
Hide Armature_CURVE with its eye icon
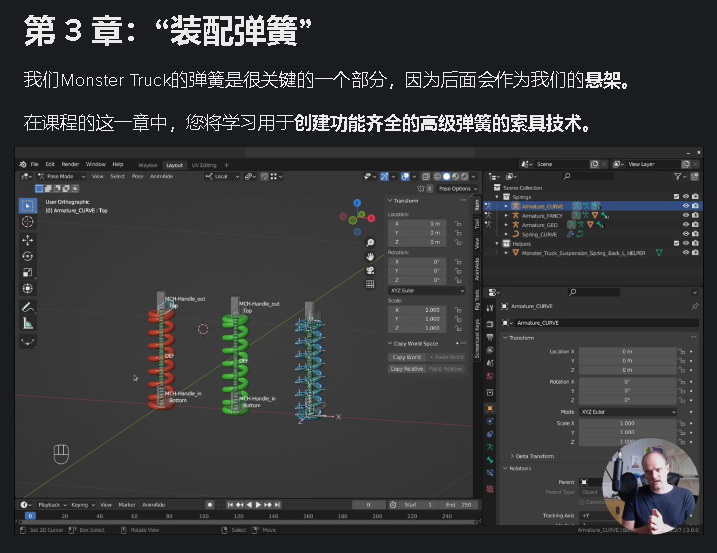tap(685, 206)
